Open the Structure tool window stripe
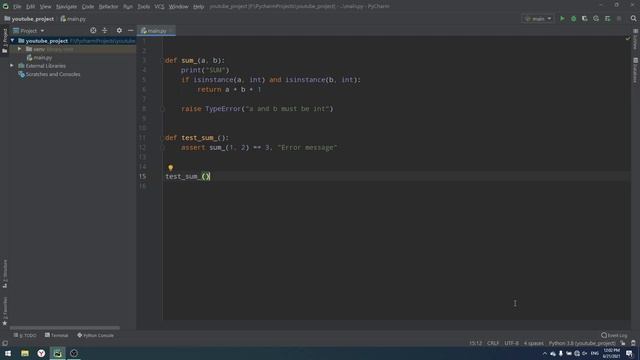 click(5, 274)
